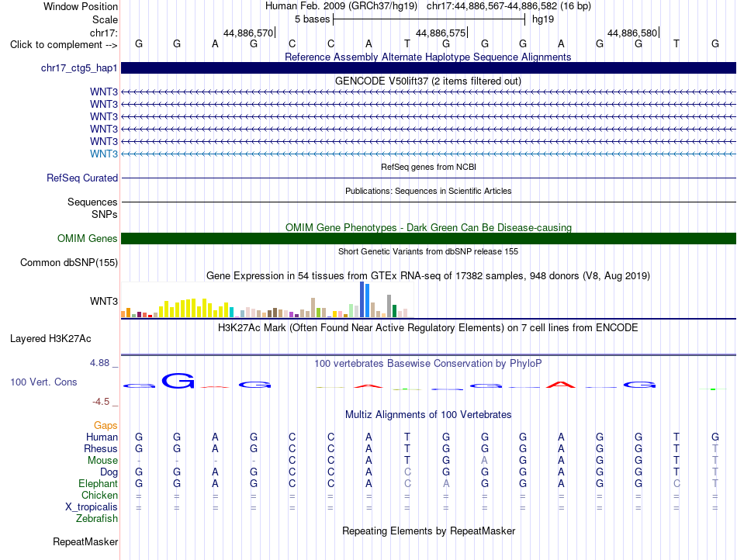The image size is (737, 560).
Task: Click the Sequences track label
Action: click(92, 202)
